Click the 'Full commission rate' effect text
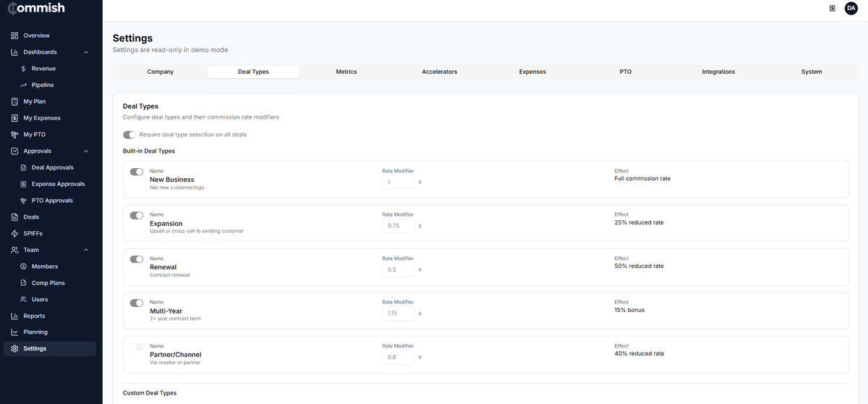Image resolution: width=868 pixels, height=404 pixels. 642,178
